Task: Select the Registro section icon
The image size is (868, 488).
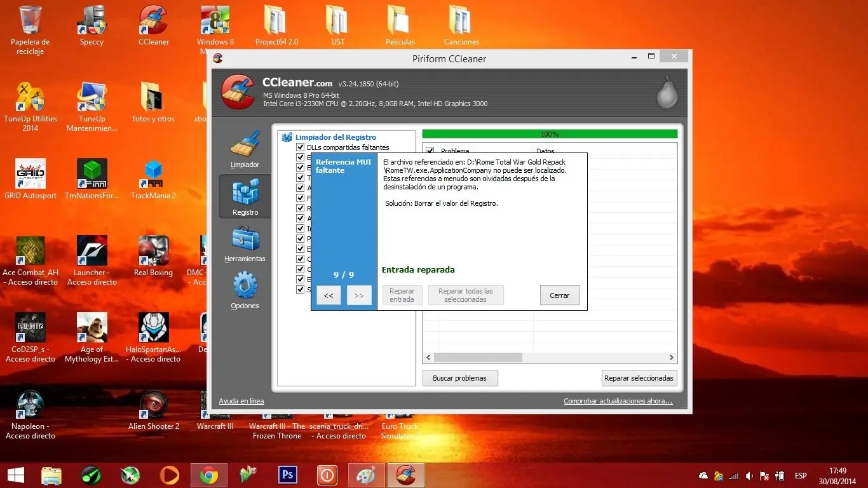Action: coord(245,196)
